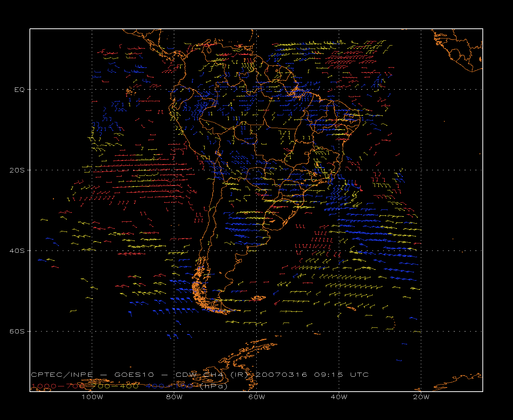Click the '60S' latitude label
This screenshot has width=513, height=420.
[17, 332]
